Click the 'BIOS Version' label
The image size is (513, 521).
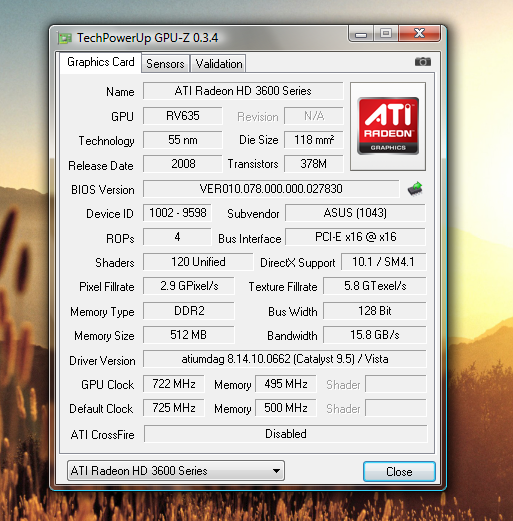click(x=103, y=190)
